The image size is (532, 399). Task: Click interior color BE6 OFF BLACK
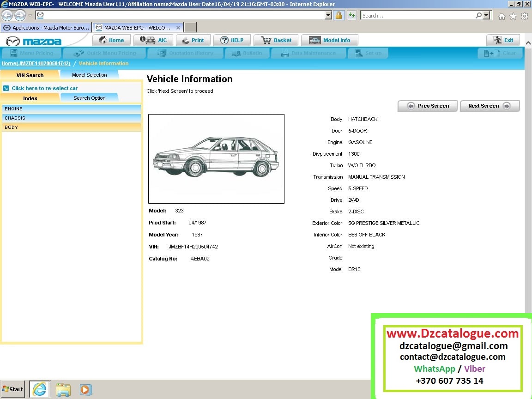367,235
